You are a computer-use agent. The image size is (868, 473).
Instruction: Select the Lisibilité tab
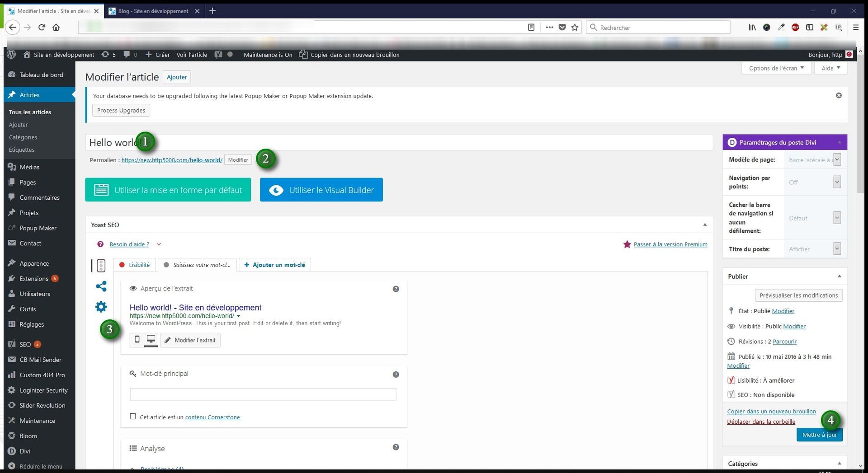(x=135, y=265)
